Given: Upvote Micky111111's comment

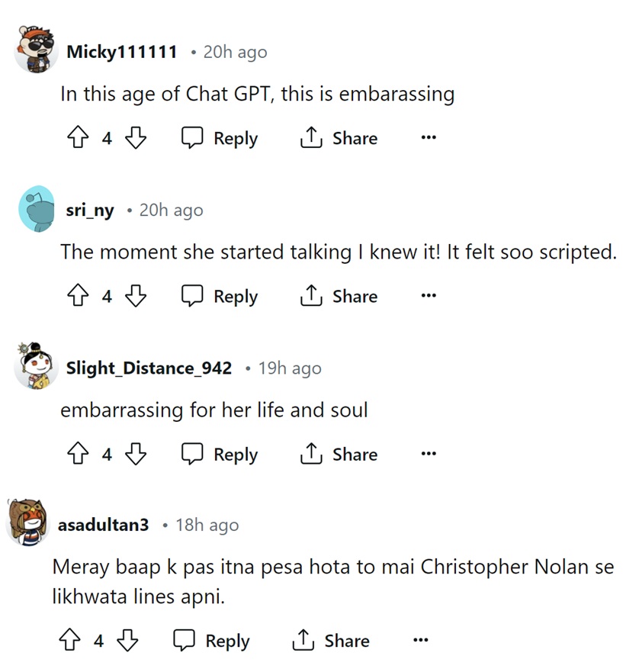Looking at the screenshot, I should pyautogui.click(x=79, y=138).
